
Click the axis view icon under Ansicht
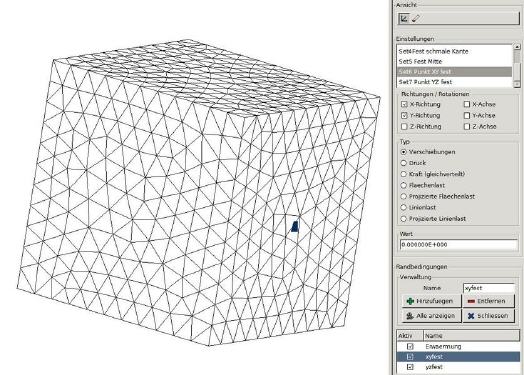tap(404, 19)
